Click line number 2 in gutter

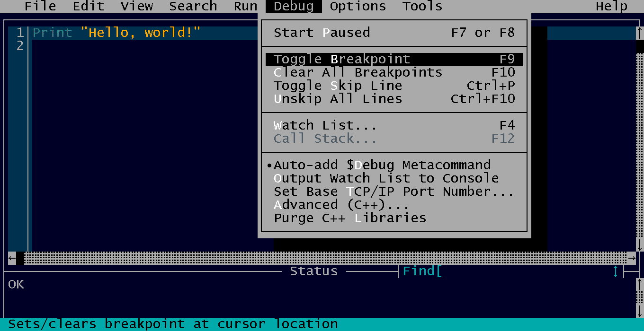(20, 46)
